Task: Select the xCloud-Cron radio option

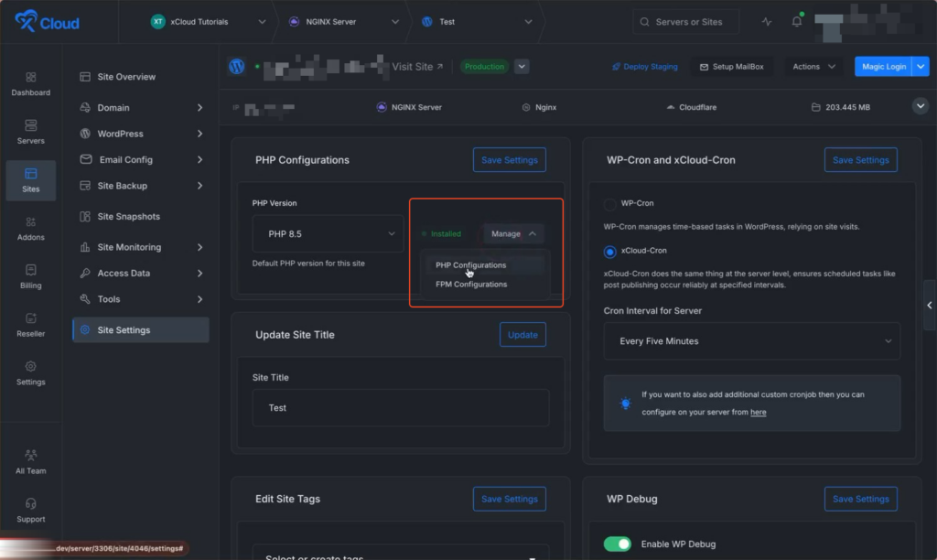Action: click(x=610, y=251)
